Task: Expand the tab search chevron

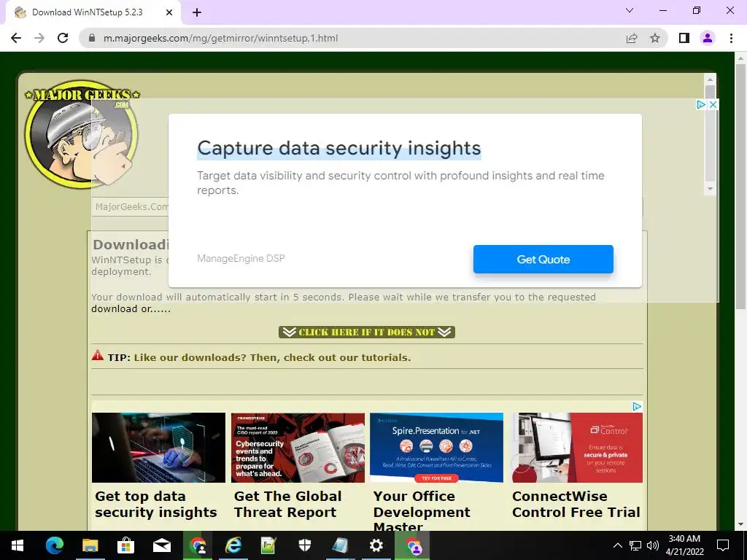Action: [630, 10]
